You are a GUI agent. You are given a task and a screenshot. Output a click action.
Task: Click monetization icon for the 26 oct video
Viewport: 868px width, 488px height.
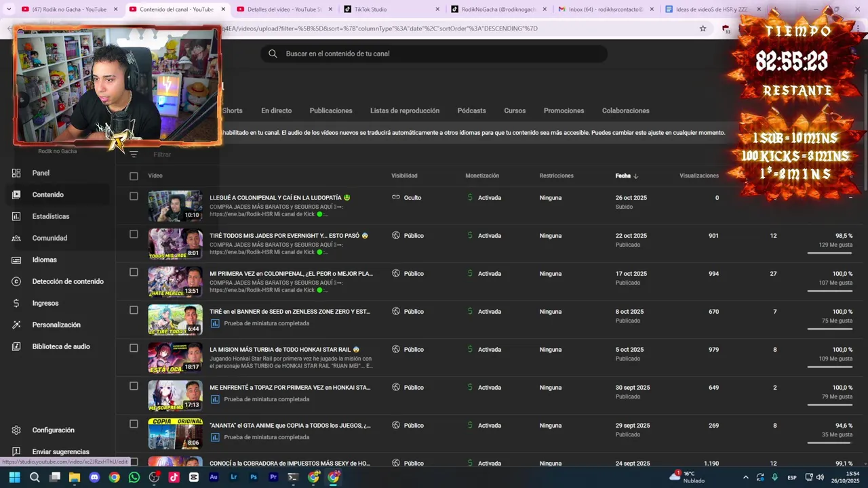[470, 197]
